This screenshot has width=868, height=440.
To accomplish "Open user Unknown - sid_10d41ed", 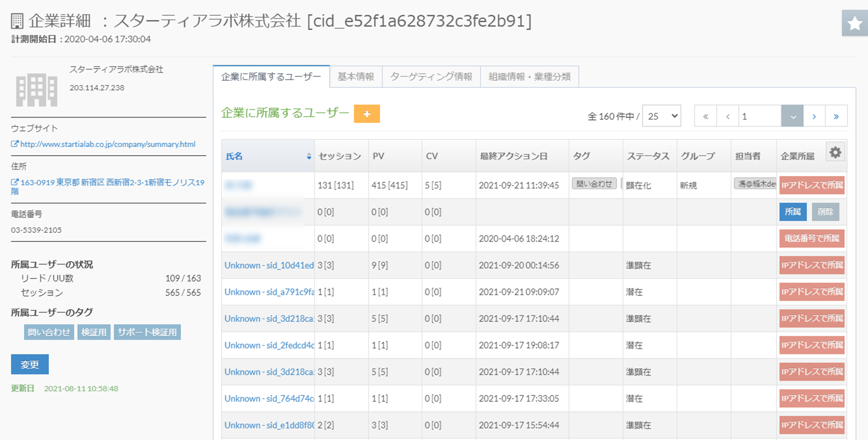I will tap(269, 265).
